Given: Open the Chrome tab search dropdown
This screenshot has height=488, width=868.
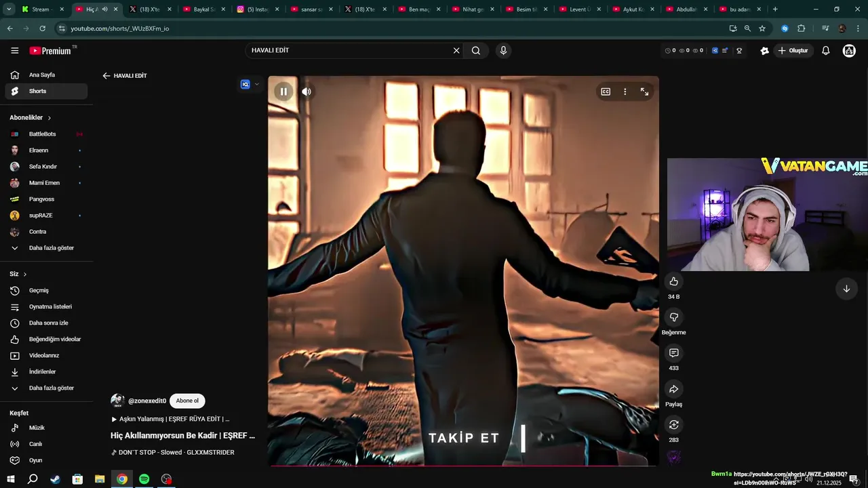Looking at the screenshot, I should (9, 9).
